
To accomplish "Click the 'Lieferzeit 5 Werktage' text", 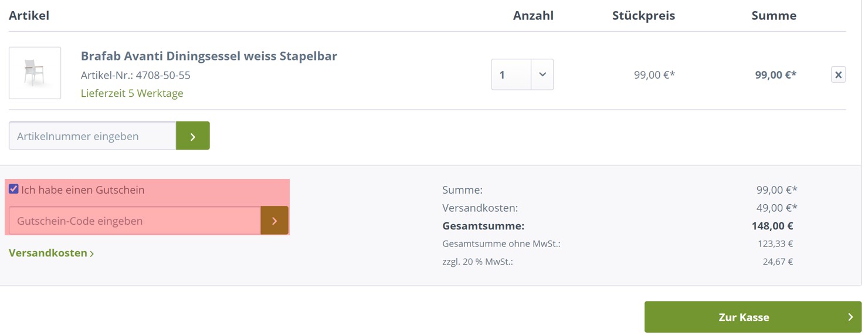I will [x=132, y=93].
